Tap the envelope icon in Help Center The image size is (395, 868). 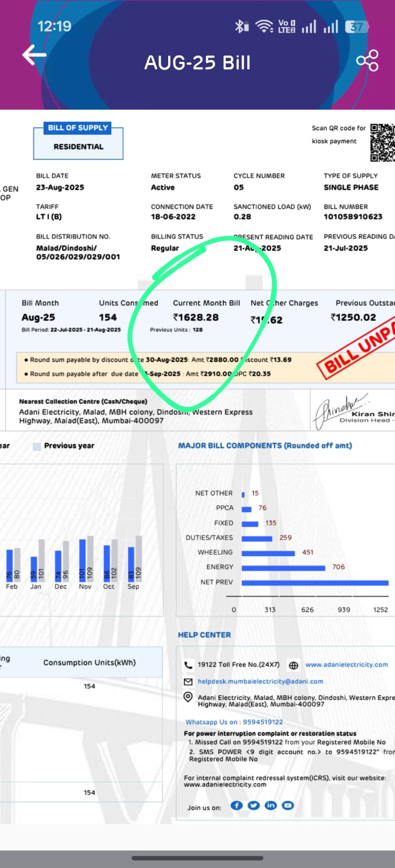click(x=188, y=681)
